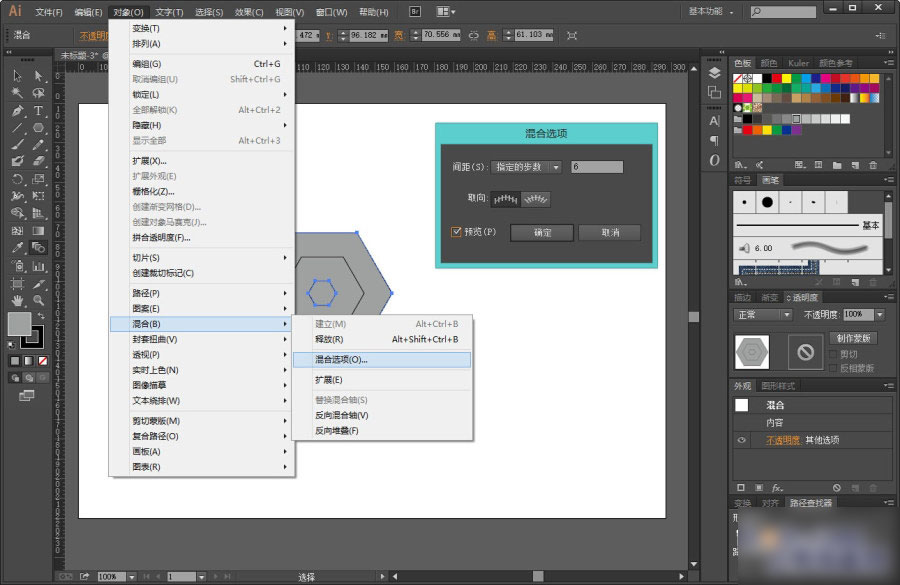Click the Fill color box in toolbar
The width and height of the screenshot is (900, 585).
tap(19, 324)
